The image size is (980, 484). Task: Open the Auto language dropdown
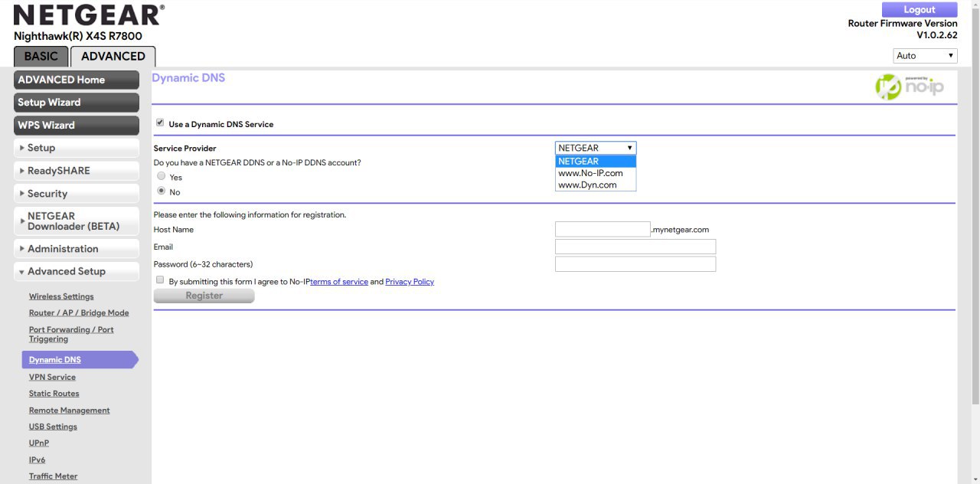click(x=925, y=56)
